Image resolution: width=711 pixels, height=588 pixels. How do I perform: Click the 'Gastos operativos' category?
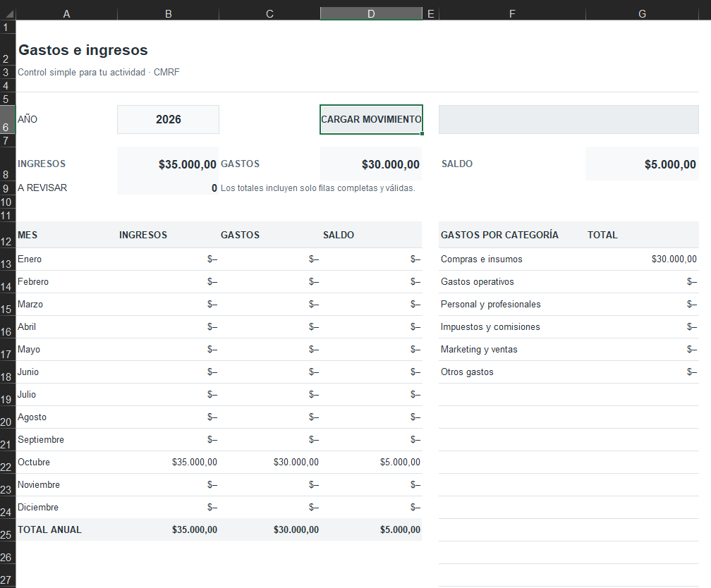point(478,281)
